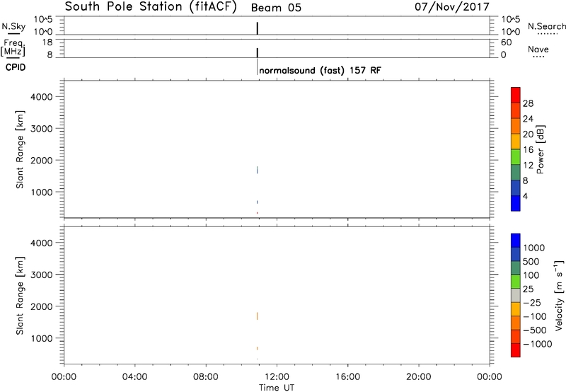Click the velocity echo near 700 km
This screenshot has height=392, width=566.
[258, 348]
